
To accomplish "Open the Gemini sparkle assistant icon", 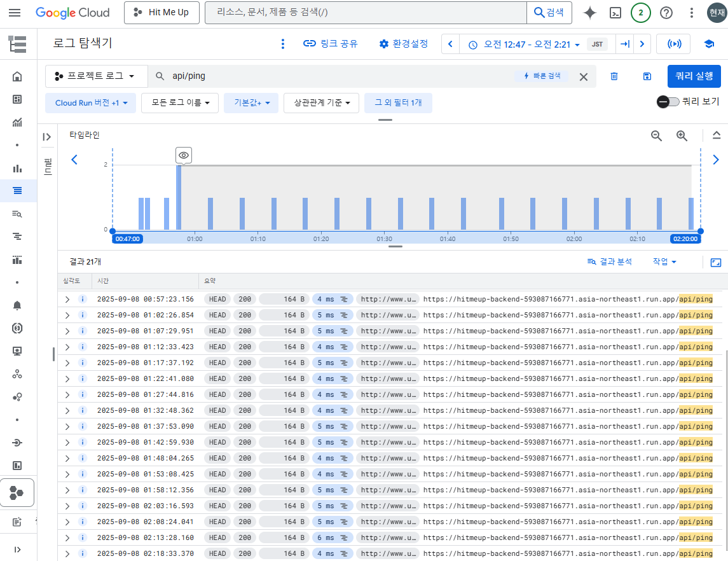I will click(x=589, y=13).
